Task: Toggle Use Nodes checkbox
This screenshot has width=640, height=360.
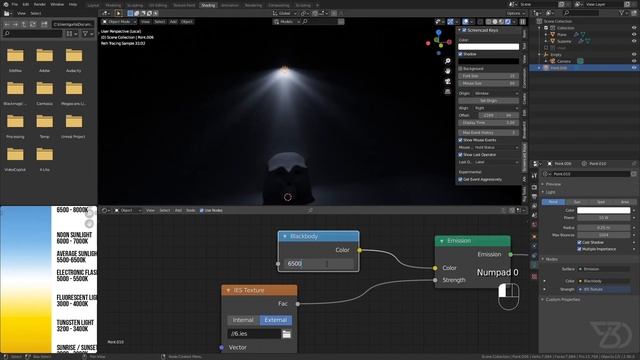Action: tap(202, 210)
